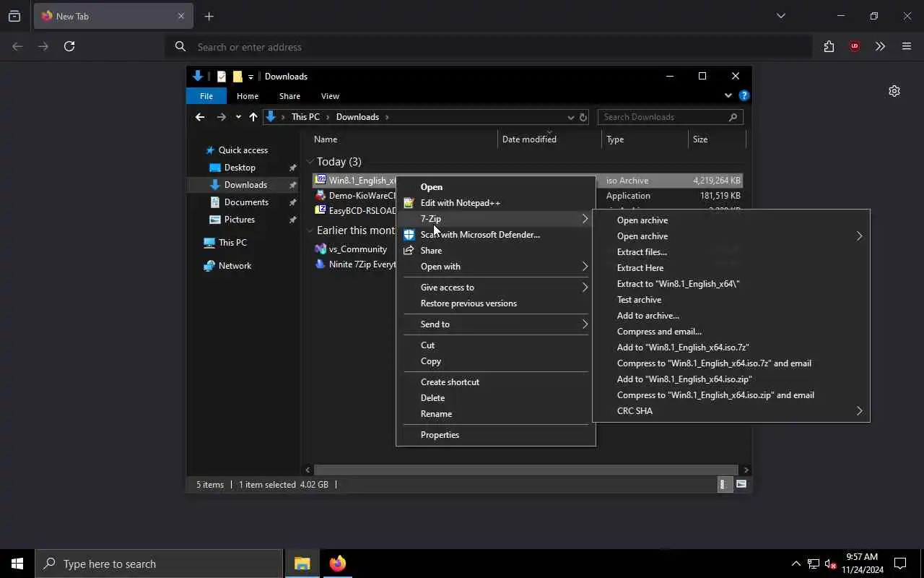The width and height of the screenshot is (924, 578).
Task: Click the Firefox view icon in tab strip
Action: (14, 16)
